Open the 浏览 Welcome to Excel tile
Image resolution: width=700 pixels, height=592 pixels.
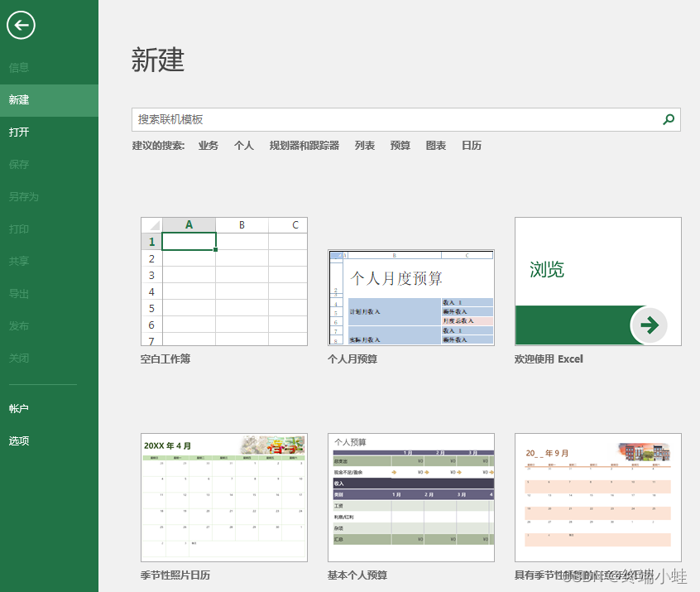click(598, 282)
